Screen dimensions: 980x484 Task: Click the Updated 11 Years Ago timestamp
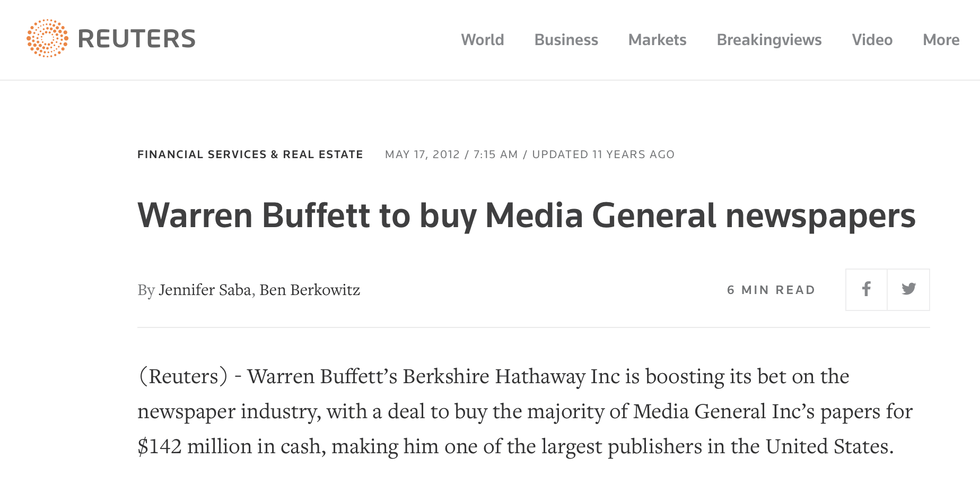point(603,154)
